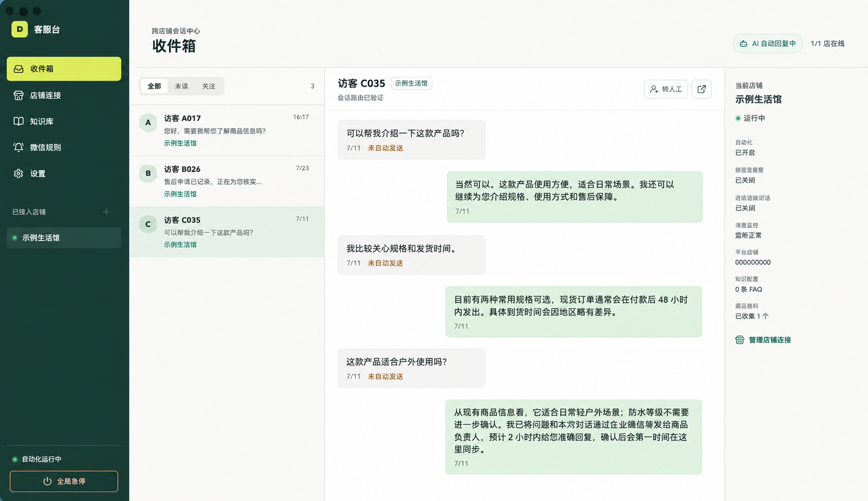The width and height of the screenshot is (868, 501).
Task: Click the storefront icon beside 店铺连接
Action: [x=18, y=95]
